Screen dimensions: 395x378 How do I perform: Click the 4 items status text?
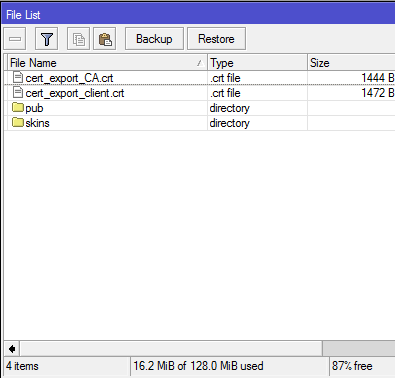point(22,366)
